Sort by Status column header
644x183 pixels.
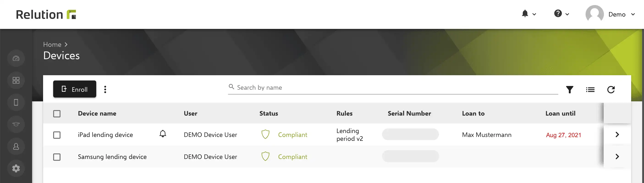(269, 114)
